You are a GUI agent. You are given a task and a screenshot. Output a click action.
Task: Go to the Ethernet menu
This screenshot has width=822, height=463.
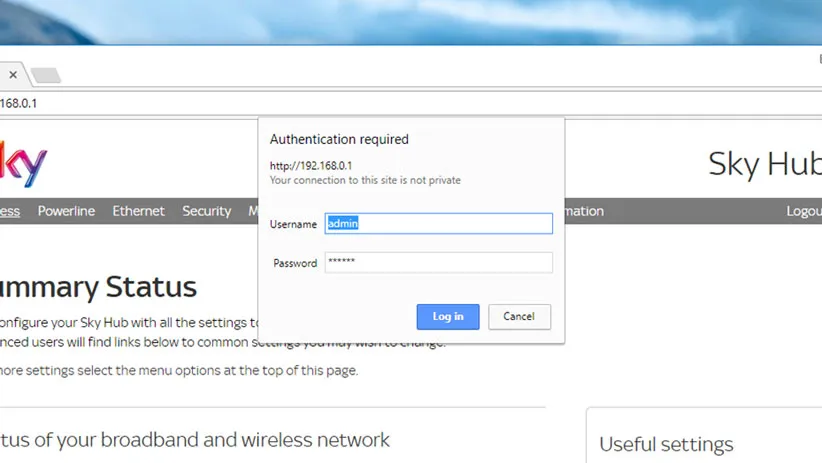[138, 211]
